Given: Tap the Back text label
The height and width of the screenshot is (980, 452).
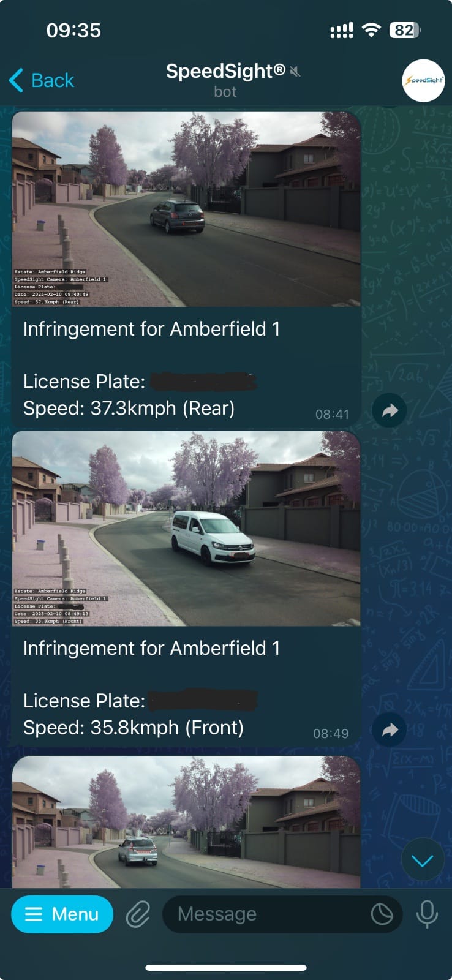Looking at the screenshot, I should pyautogui.click(x=53, y=80).
